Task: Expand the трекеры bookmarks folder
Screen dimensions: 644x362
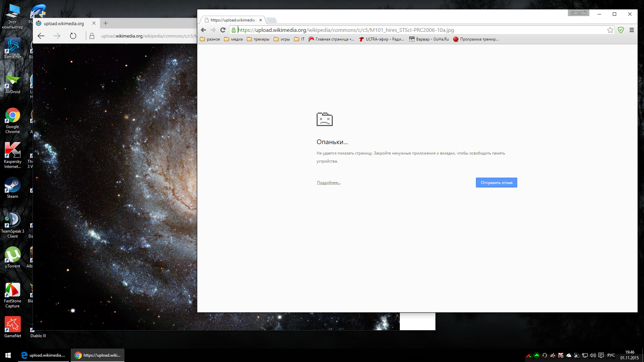Action: coord(258,39)
